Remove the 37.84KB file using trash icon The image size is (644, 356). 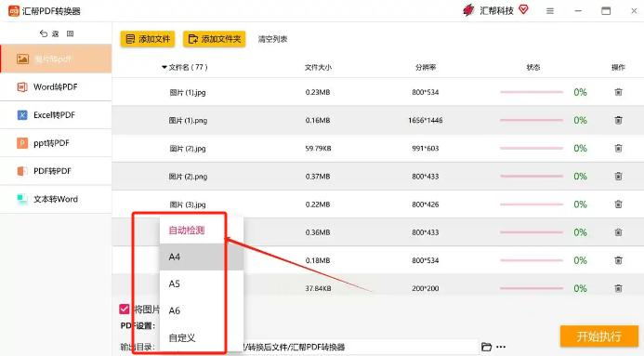[618, 288]
